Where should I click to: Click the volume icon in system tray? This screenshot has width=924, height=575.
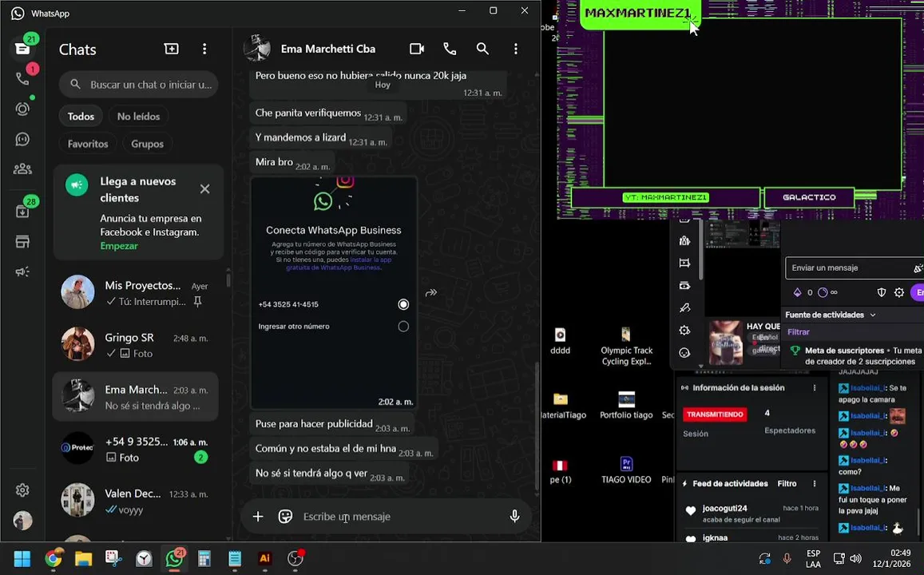pyautogui.click(x=855, y=558)
